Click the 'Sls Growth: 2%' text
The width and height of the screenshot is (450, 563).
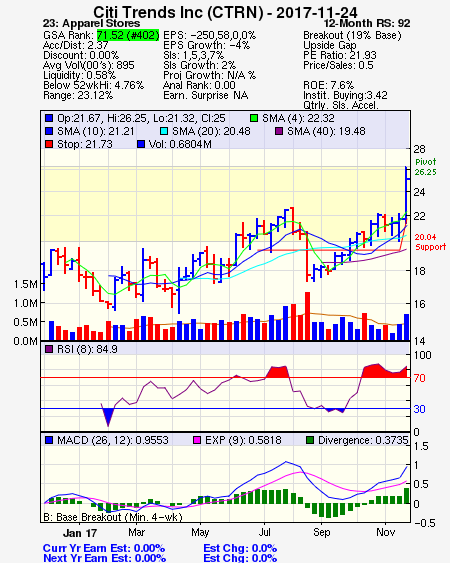199,65
